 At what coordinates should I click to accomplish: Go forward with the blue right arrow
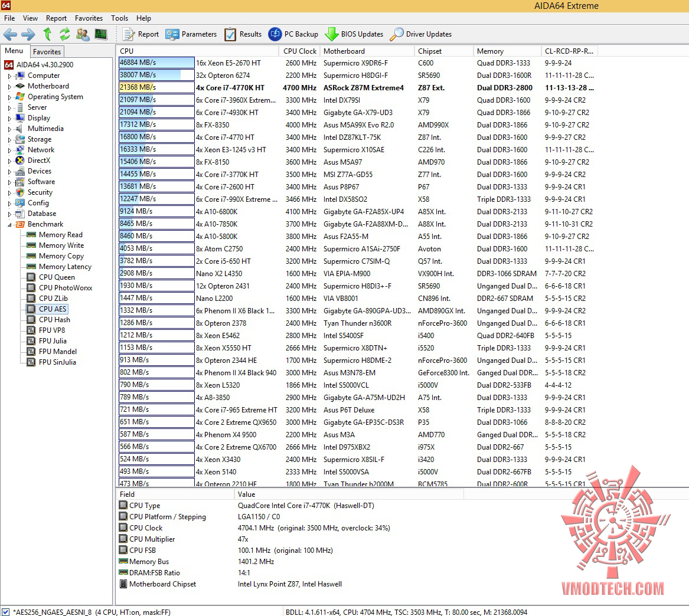28,34
